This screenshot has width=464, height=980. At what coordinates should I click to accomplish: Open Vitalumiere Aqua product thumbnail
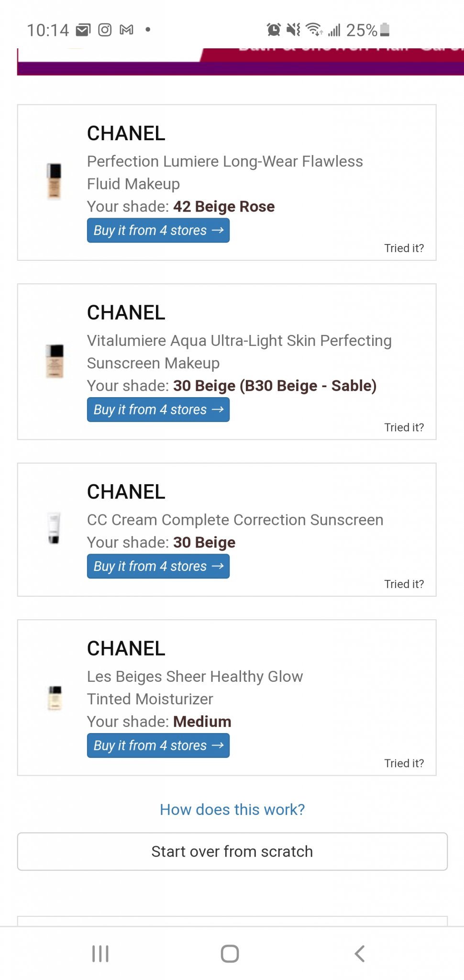click(x=55, y=361)
